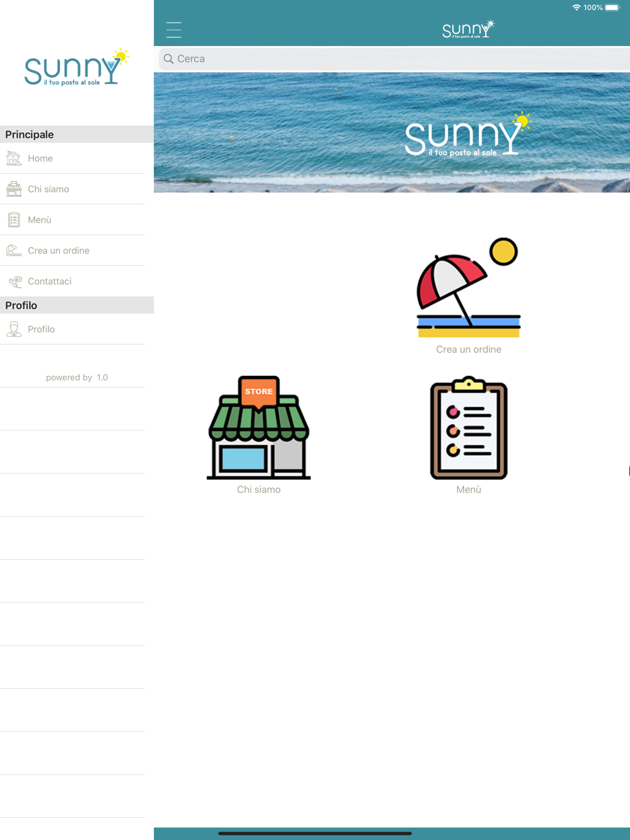630x840 pixels.
Task: Select Chi siamo in the sidebar
Action: pos(72,189)
